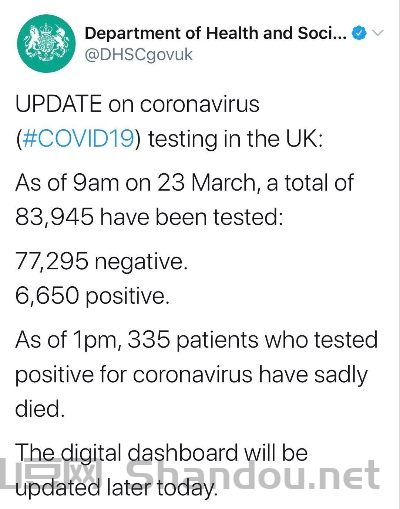Expand the tweet options chevron menu

pyautogui.click(x=378, y=33)
